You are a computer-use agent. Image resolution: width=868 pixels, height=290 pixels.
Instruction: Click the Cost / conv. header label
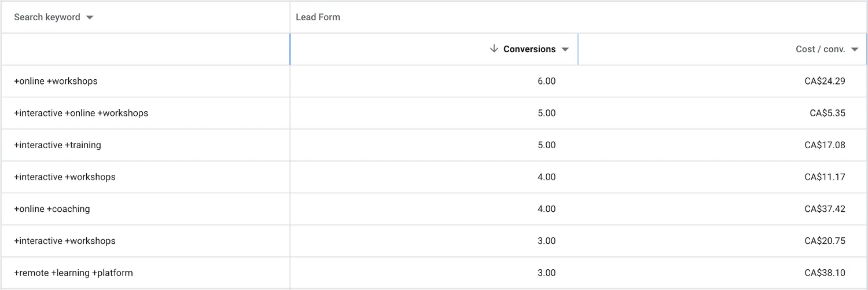pyautogui.click(x=821, y=49)
